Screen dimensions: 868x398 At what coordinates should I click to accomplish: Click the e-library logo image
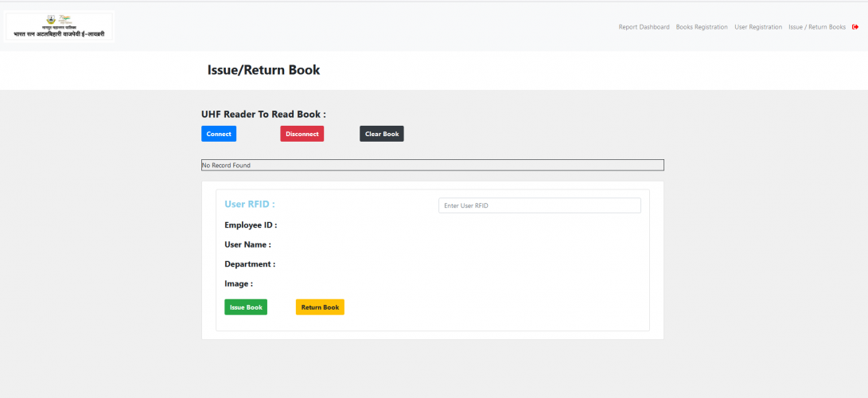click(59, 26)
